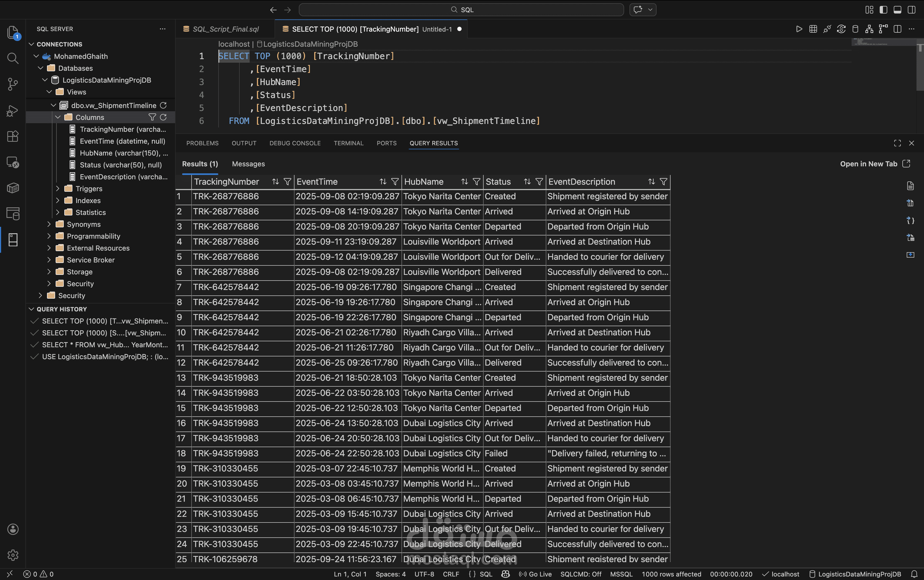The width and height of the screenshot is (924, 580).
Task: Switch to the TERMINAL panel tab
Action: tap(349, 143)
